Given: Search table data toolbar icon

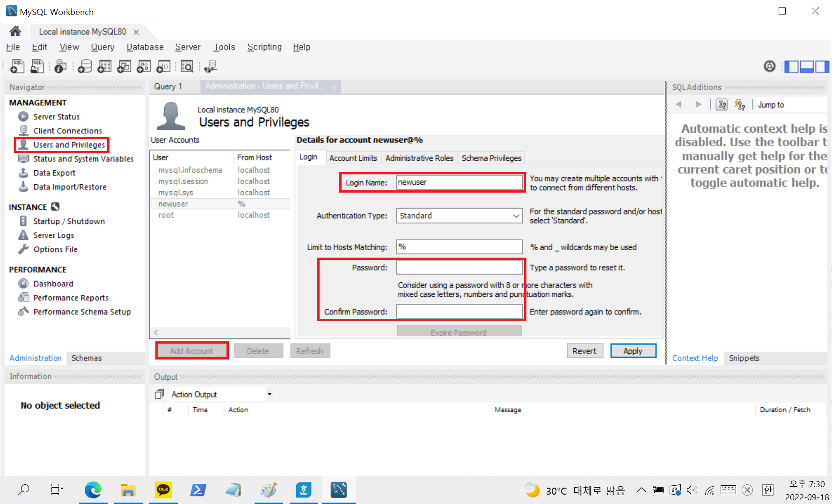Looking at the screenshot, I should [x=187, y=66].
